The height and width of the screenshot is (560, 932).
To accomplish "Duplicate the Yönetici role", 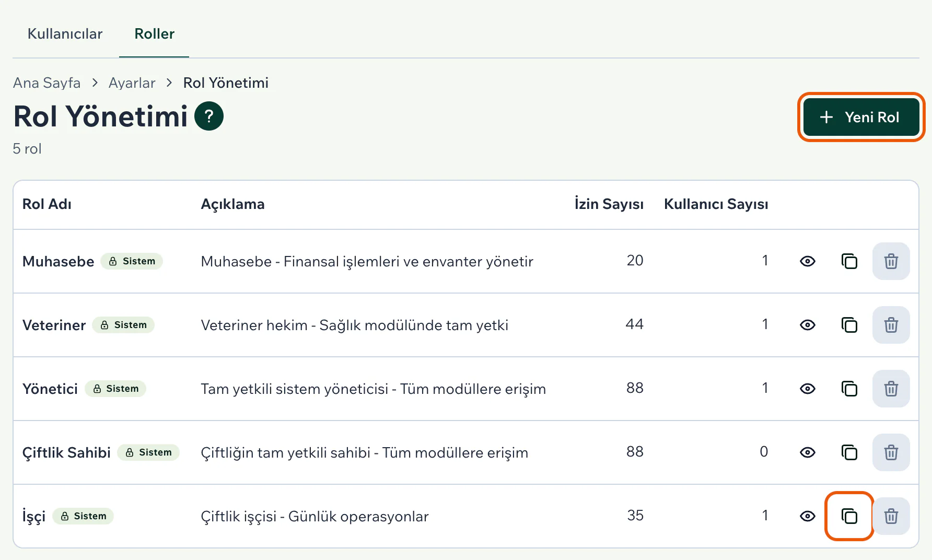I will pyautogui.click(x=849, y=389).
